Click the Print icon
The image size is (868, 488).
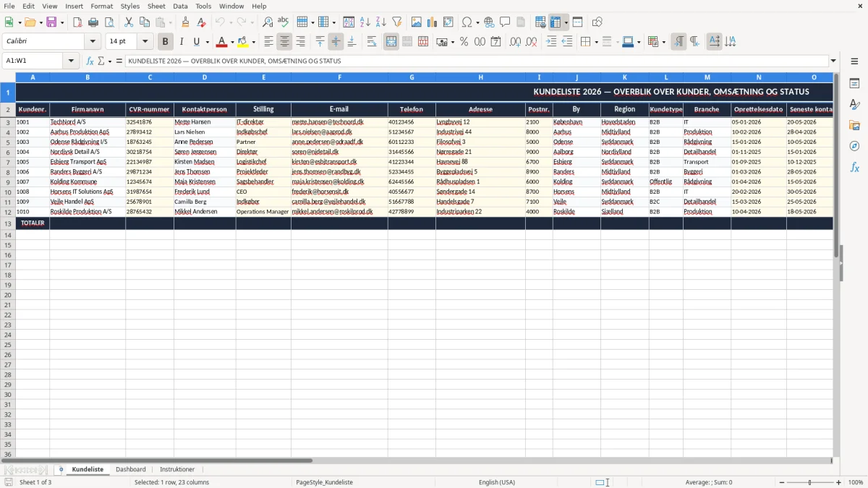tap(93, 22)
